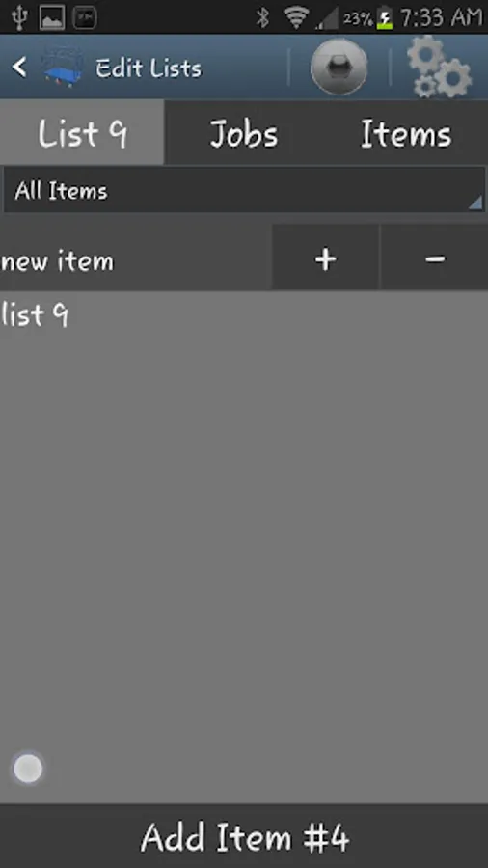The width and height of the screenshot is (488, 868).
Task: Tap the round white circle indicator
Action: (x=28, y=769)
